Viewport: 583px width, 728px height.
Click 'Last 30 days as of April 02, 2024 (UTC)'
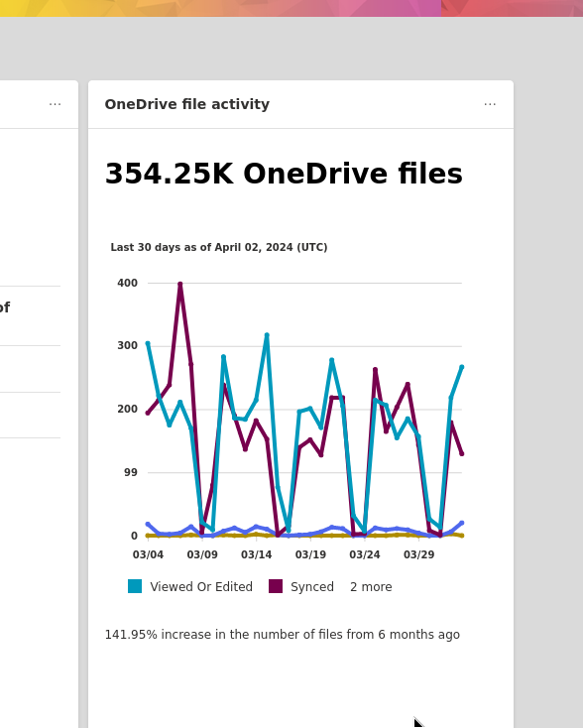tap(219, 248)
